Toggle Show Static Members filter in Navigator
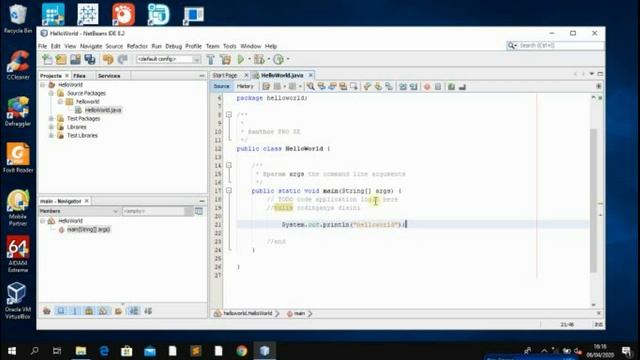The image size is (640, 360). (75, 311)
